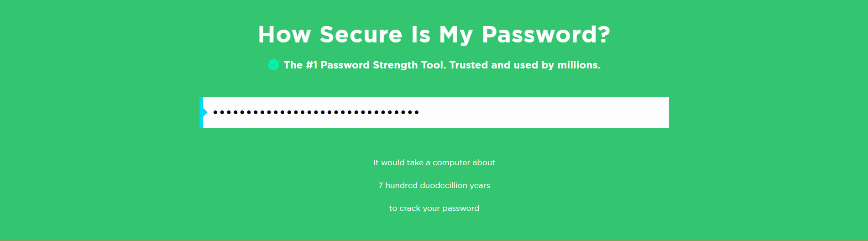The width and height of the screenshot is (868, 241).
Task: Click "your password" in the bottom line
Action: 451,209
